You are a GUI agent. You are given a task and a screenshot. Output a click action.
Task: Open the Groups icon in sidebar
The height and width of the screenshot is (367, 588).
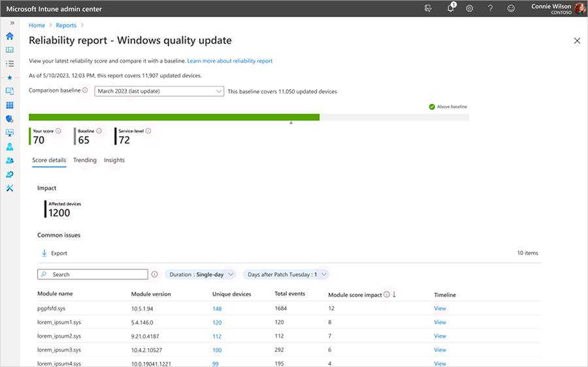[10, 160]
